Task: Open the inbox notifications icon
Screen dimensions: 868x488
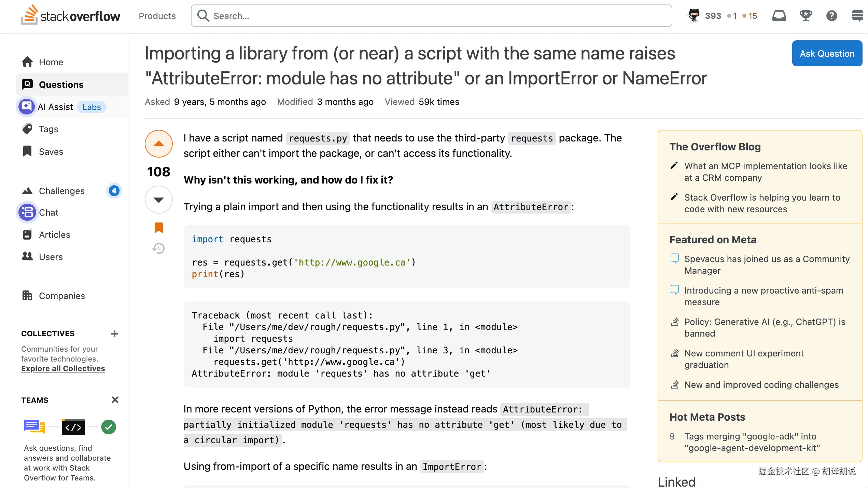Action: click(x=780, y=15)
